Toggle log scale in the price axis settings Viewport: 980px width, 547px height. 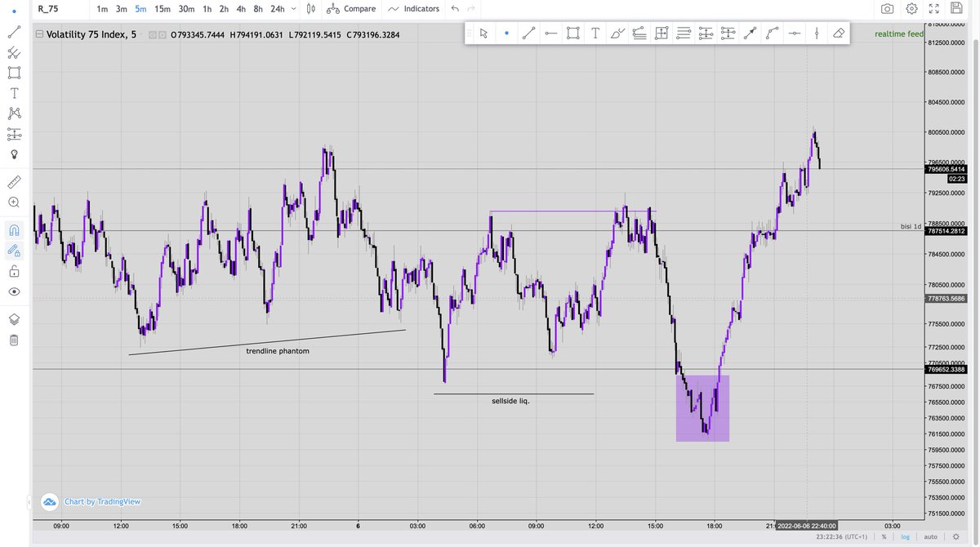coord(905,536)
